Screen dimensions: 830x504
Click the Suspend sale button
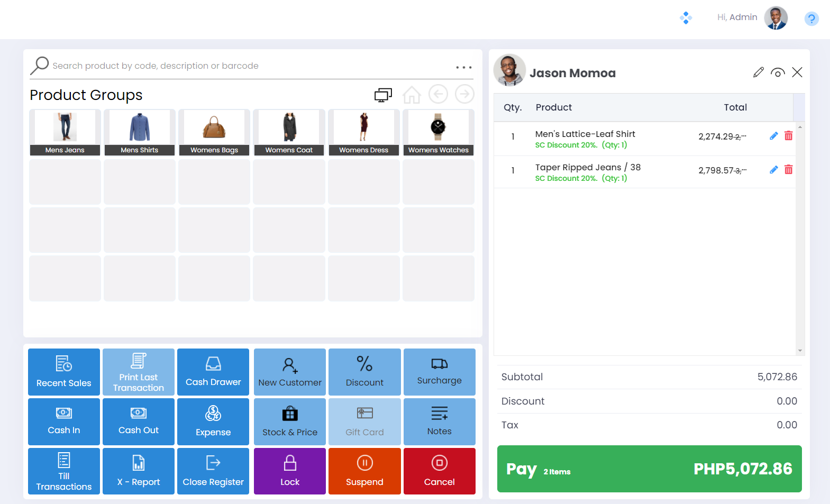(x=364, y=471)
